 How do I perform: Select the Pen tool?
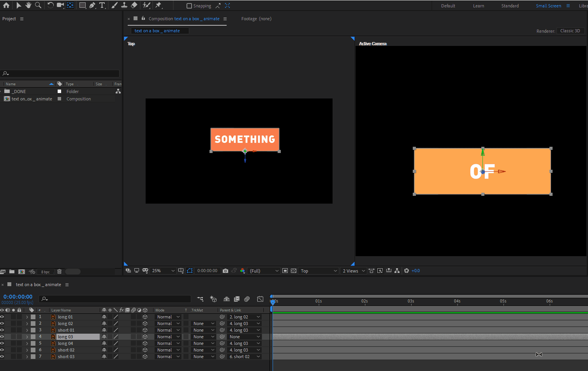92,5
